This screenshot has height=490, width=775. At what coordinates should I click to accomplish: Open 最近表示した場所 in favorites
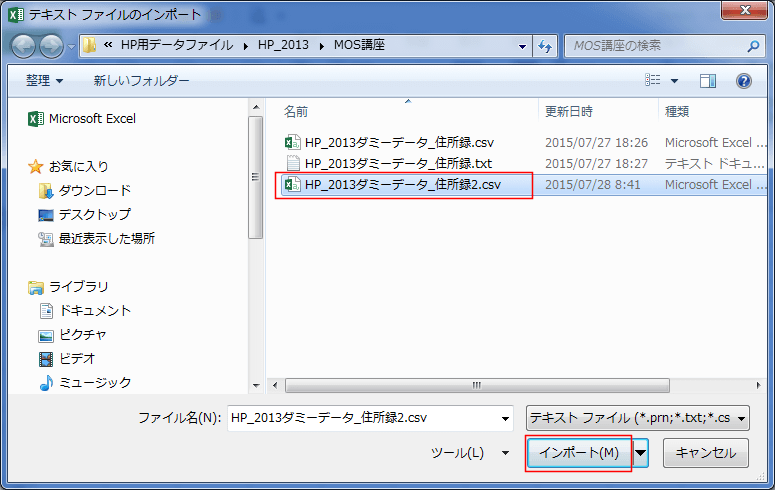tap(107, 238)
